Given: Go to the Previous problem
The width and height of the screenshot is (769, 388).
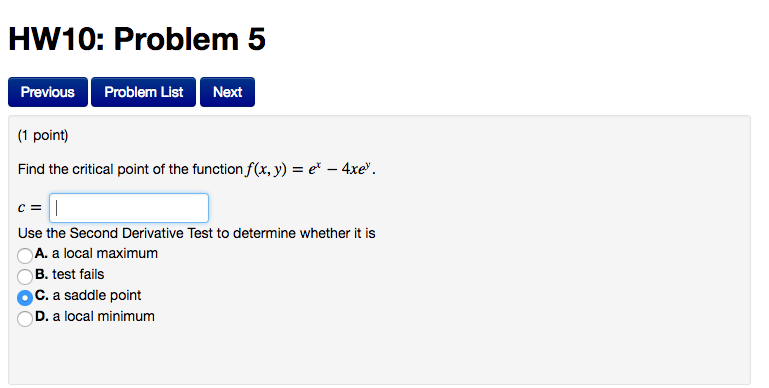Looking at the screenshot, I should tap(48, 92).
